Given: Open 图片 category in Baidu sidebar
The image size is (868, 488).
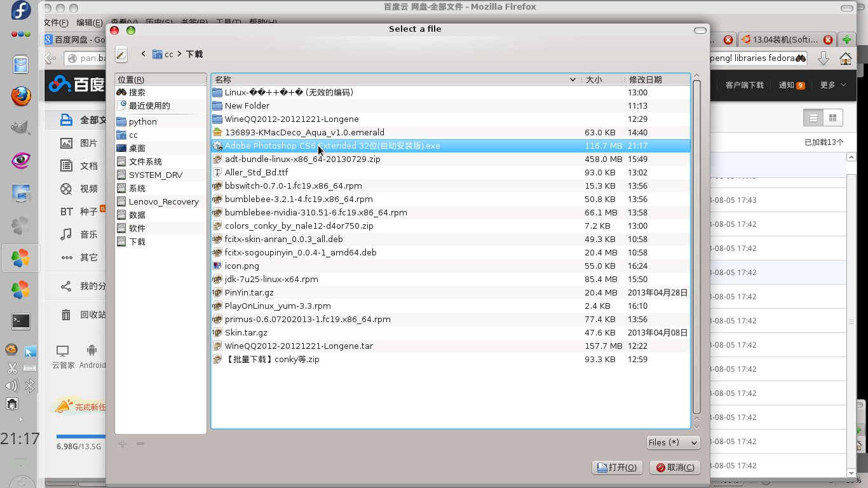Looking at the screenshot, I should pos(79,143).
